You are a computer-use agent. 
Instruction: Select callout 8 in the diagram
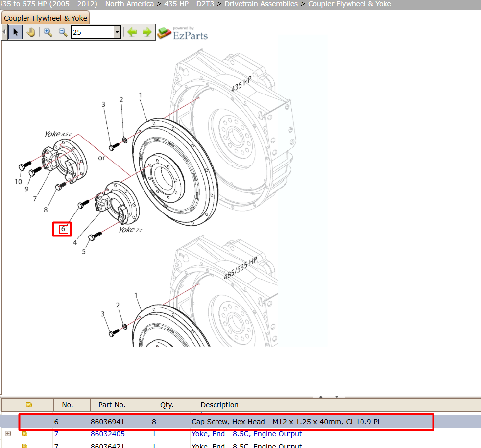click(x=46, y=210)
